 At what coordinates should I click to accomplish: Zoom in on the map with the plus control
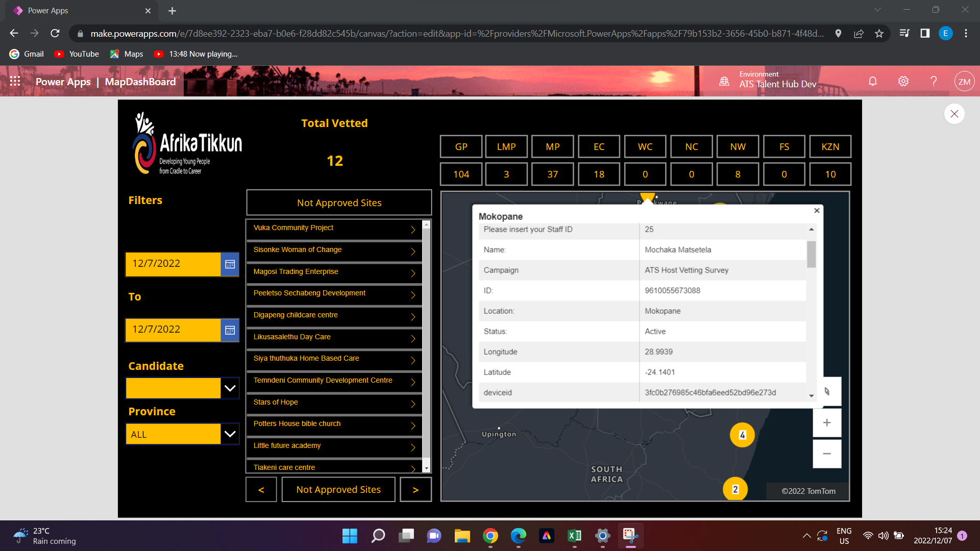[x=826, y=422]
